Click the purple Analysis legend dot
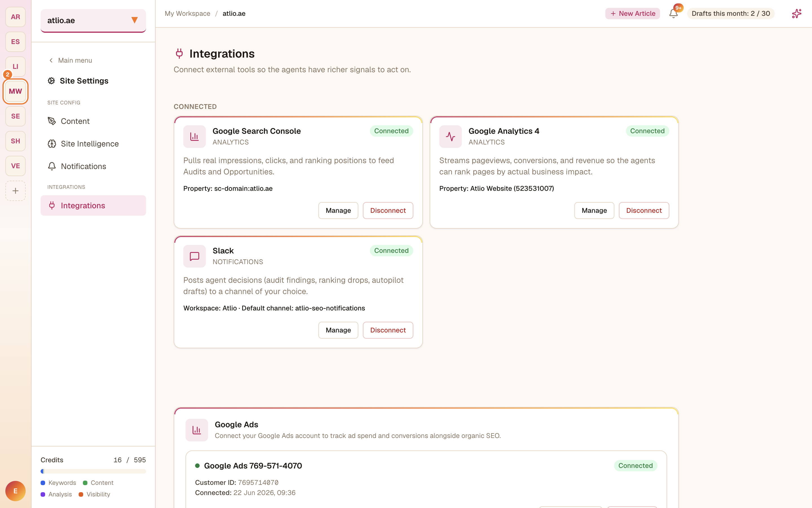 point(43,494)
